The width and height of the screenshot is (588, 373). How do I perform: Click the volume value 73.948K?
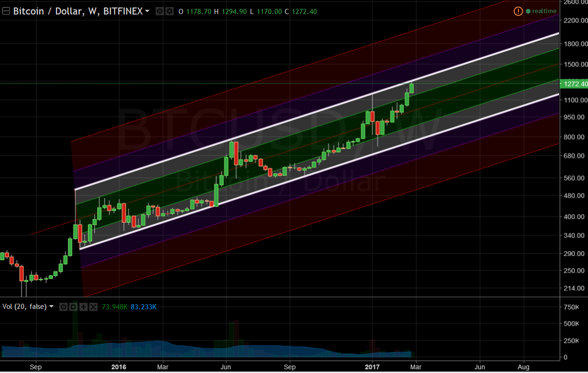click(x=115, y=307)
